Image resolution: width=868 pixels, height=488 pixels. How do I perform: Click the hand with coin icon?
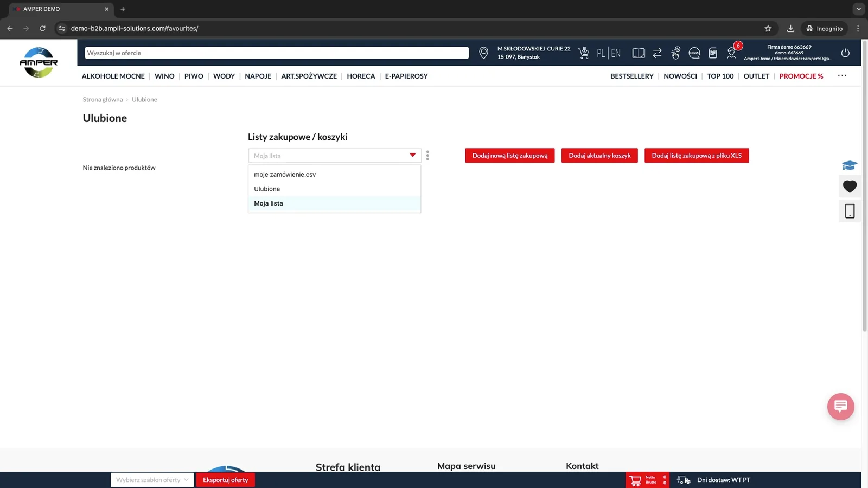(675, 53)
